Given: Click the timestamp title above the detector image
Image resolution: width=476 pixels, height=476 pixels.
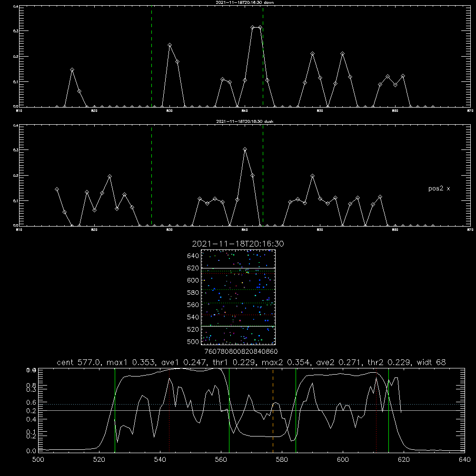Looking at the screenshot, I should 238,244.
